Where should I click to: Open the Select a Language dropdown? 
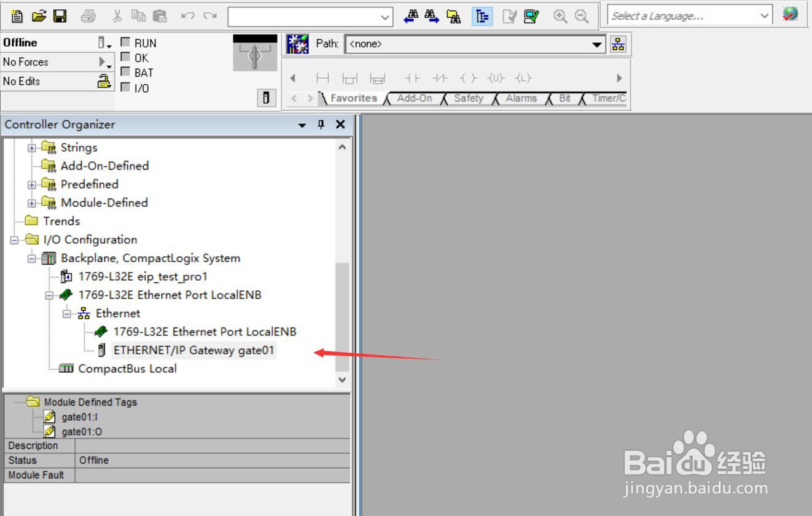coord(765,15)
